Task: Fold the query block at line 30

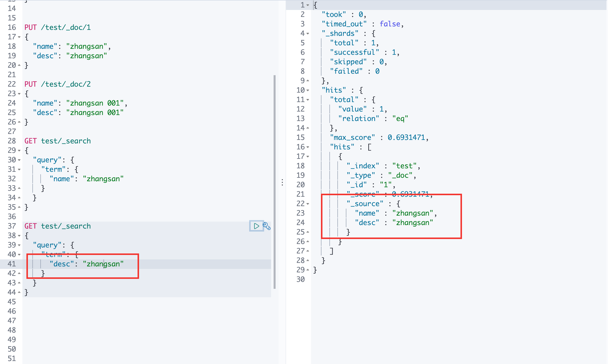Action: (19, 160)
